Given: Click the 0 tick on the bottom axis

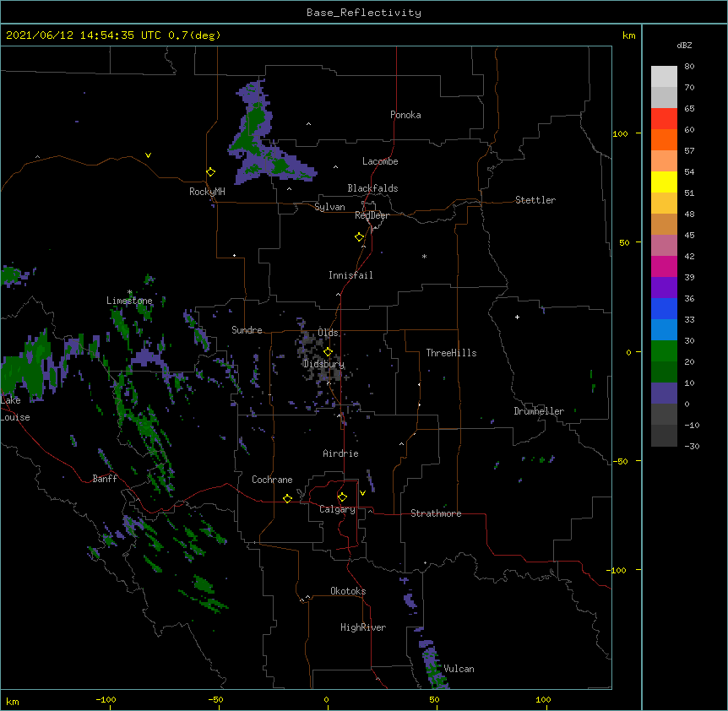Looking at the screenshot, I should point(326,699).
